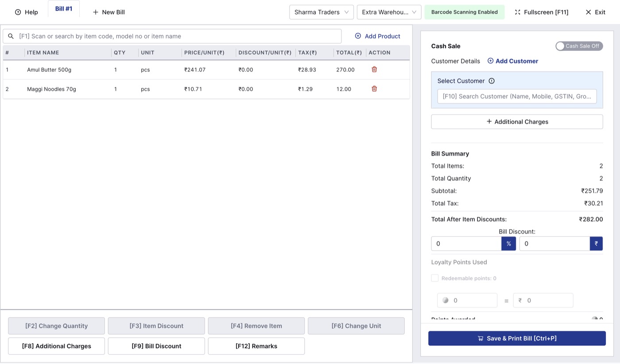Delete the Maggi Noodles 70g row
This screenshot has height=364, width=620.
point(374,89)
